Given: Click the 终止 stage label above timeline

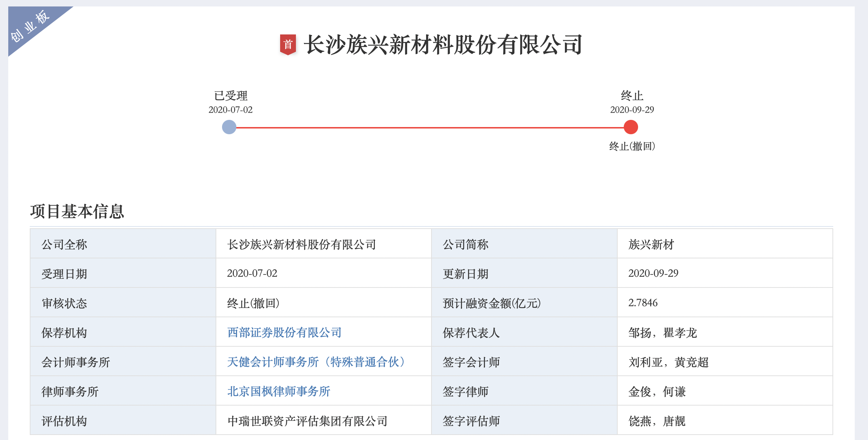Looking at the screenshot, I should point(632,95).
